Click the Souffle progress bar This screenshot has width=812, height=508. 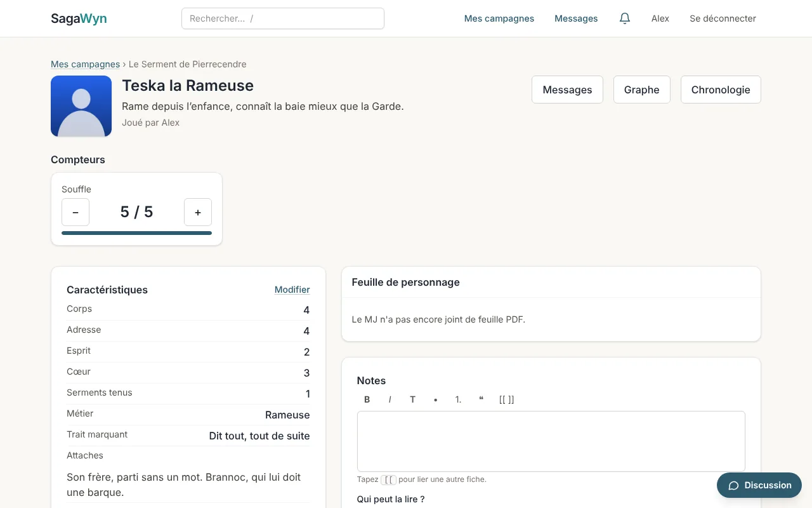pos(136,233)
